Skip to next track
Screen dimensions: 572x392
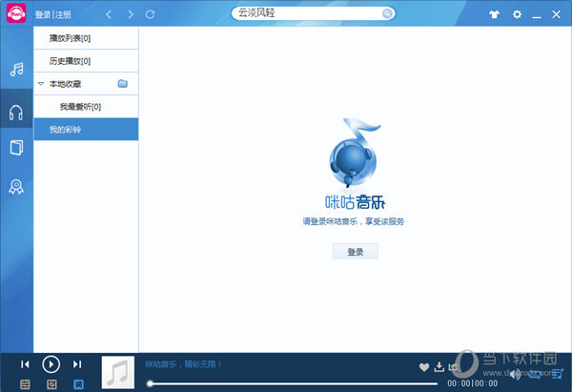click(x=77, y=364)
